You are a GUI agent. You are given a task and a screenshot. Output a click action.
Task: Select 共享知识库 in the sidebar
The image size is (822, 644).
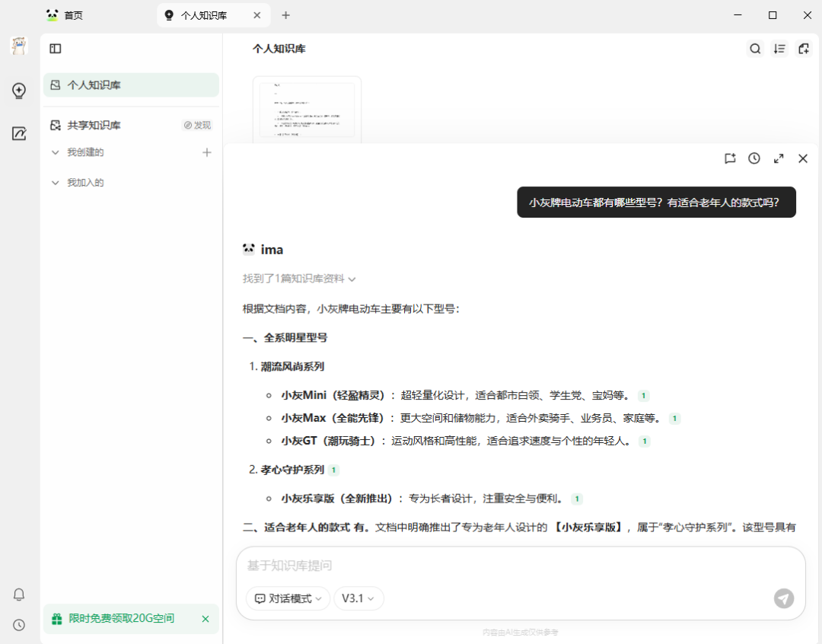coord(94,126)
